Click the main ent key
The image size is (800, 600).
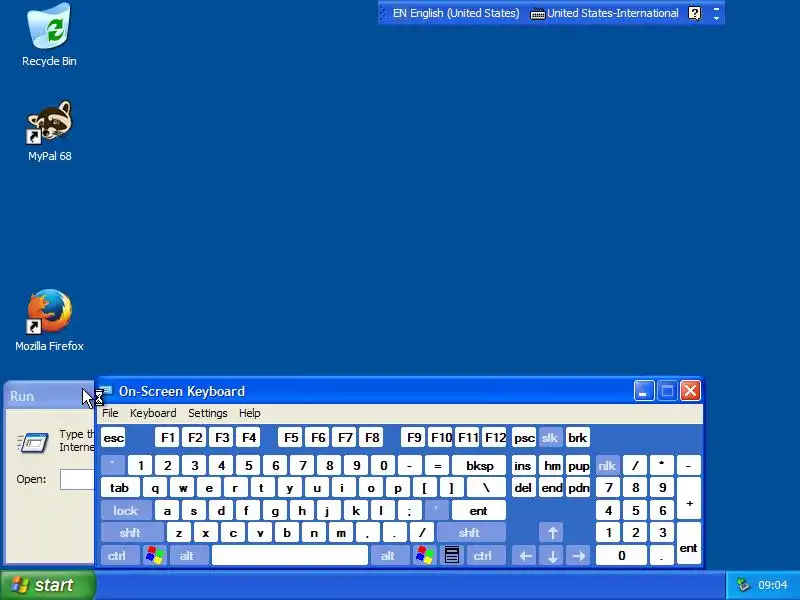(479, 510)
